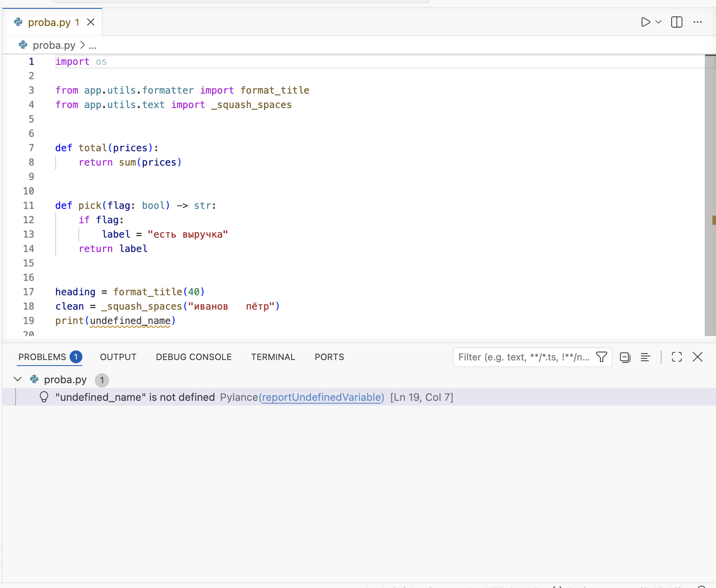Click the unused os import on line 1
Image resolution: width=716 pixels, height=588 pixels.
101,61
